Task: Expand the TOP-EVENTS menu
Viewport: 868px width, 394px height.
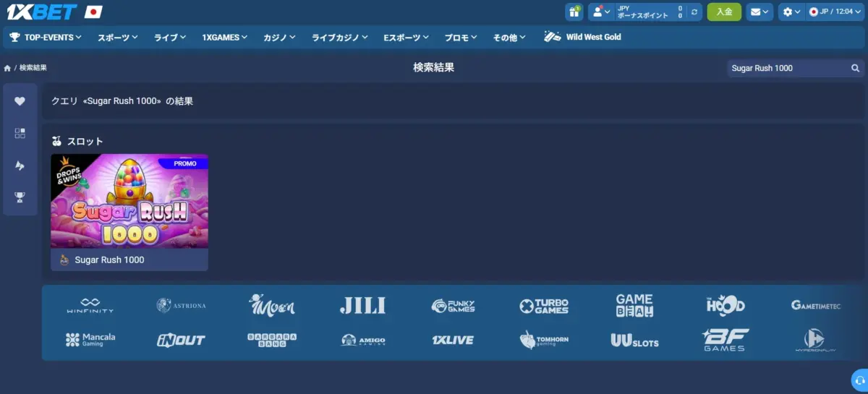Action: tap(45, 37)
